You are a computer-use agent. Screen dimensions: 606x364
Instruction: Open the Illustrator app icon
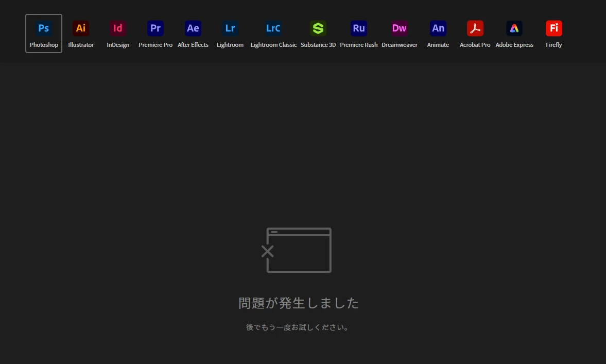(x=81, y=28)
